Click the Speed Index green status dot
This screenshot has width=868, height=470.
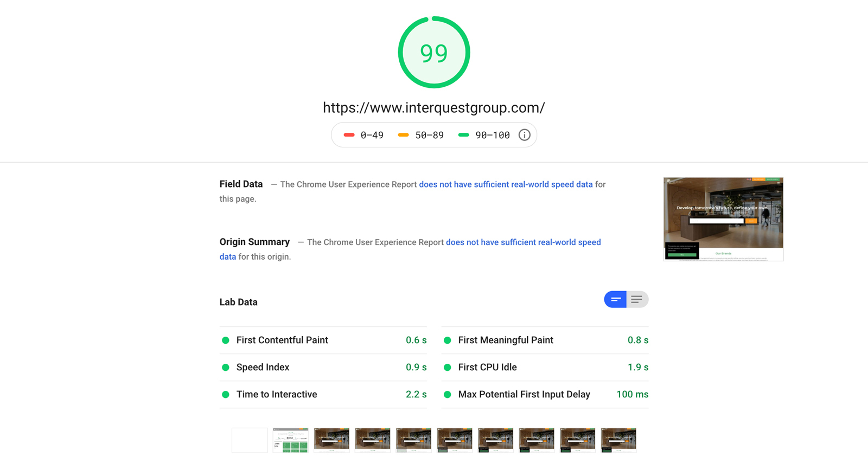coord(226,368)
